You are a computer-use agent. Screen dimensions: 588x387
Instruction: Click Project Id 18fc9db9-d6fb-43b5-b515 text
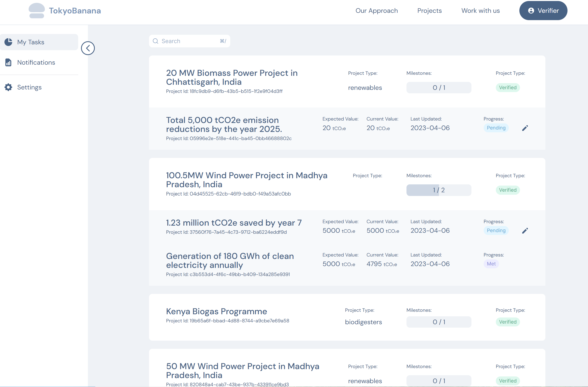pos(224,91)
